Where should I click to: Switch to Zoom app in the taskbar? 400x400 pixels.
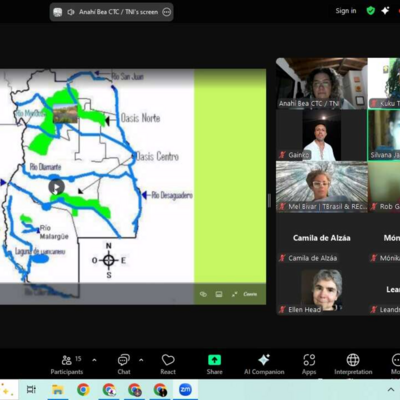coord(185,389)
